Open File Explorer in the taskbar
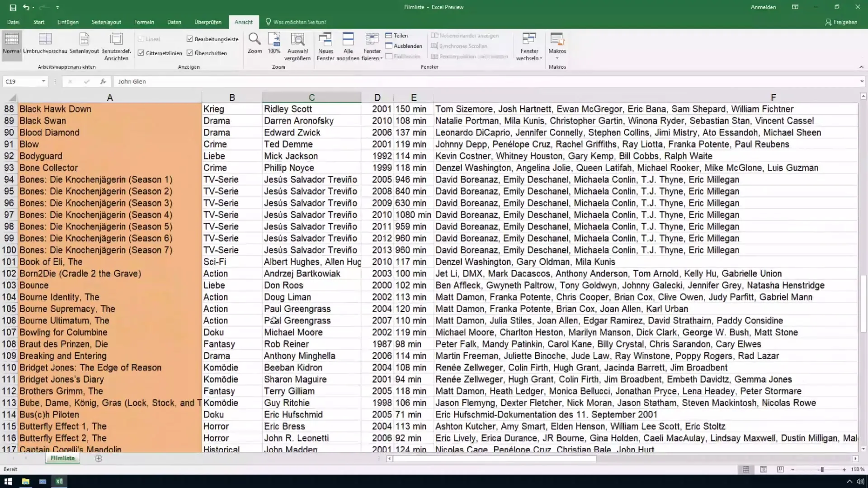The width and height of the screenshot is (868, 488). click(25, 481)
